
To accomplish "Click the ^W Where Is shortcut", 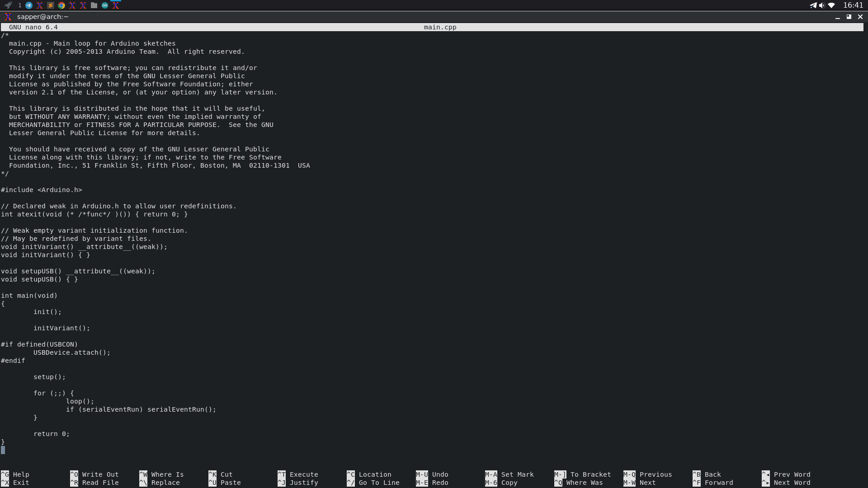I will 162,474.
